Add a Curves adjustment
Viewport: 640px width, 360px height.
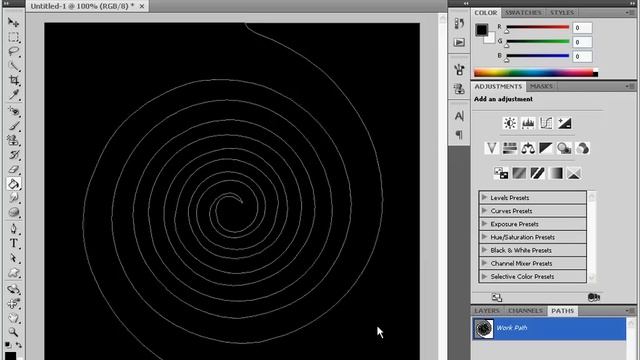point(546,123)
